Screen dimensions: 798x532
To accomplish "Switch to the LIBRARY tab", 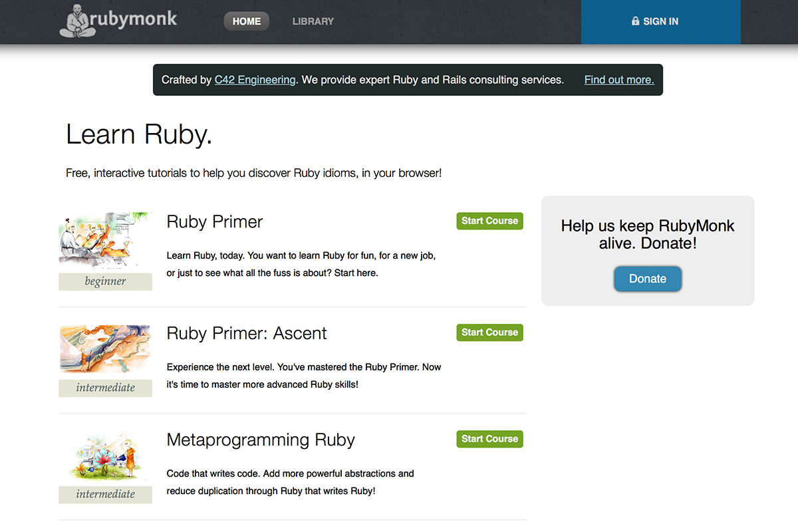I will (313, 21).
